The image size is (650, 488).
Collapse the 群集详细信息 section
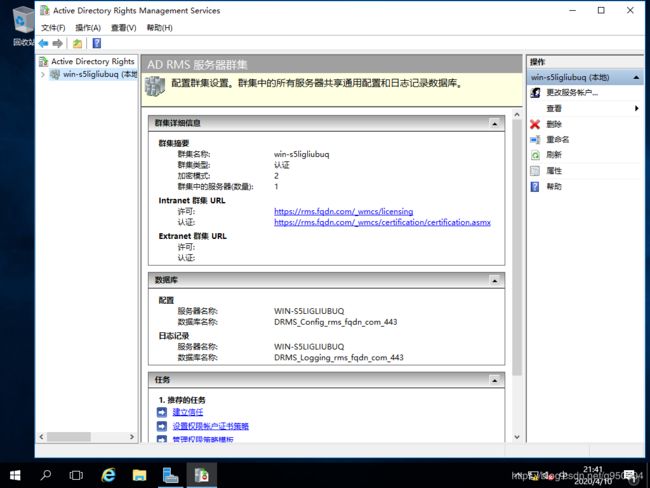pos(495,124)
